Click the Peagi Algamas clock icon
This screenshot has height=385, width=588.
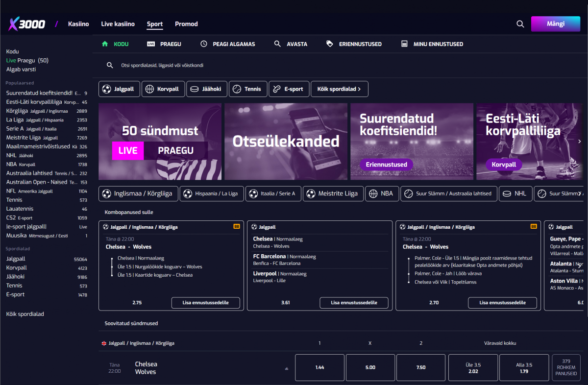(x=204, y=44)
